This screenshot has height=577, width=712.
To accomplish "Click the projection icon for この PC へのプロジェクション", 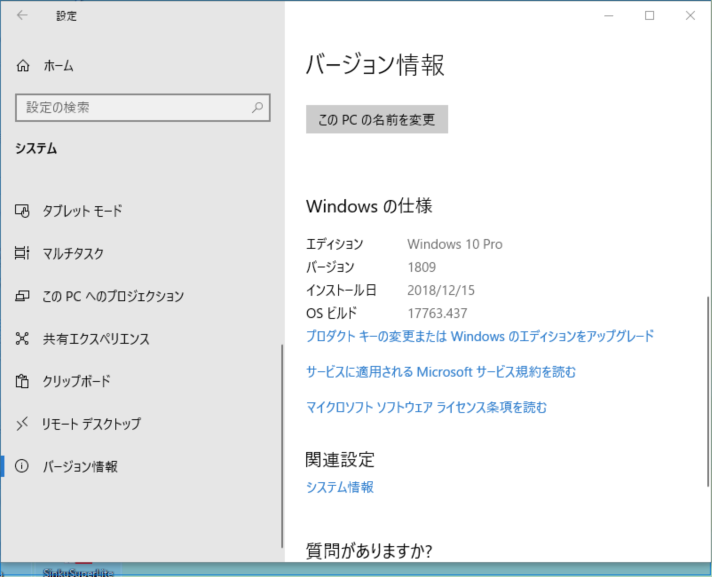I will tap(22, 296).
